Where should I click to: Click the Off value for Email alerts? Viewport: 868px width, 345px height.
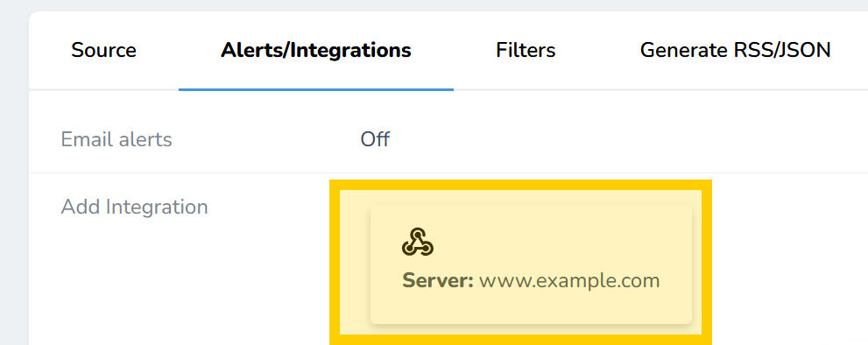click(x=375, y=139)
